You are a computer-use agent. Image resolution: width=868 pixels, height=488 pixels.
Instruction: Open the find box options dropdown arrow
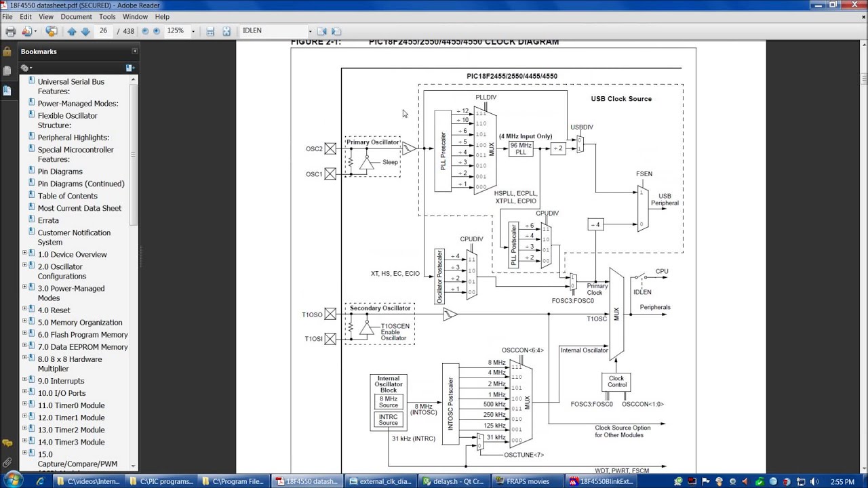pos(310,31)
